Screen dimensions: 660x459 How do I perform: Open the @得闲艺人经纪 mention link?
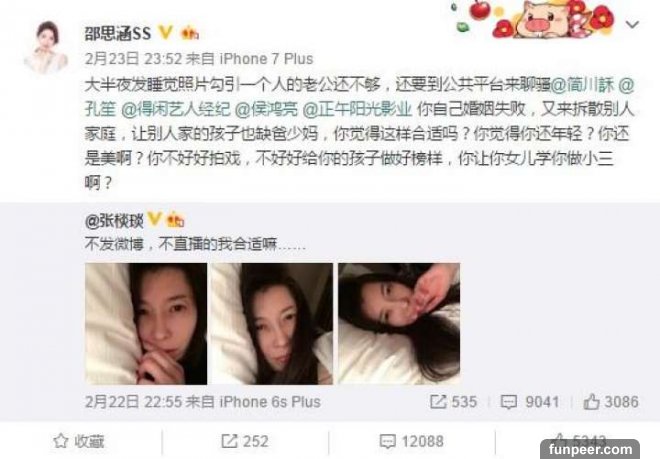[176, 109]
